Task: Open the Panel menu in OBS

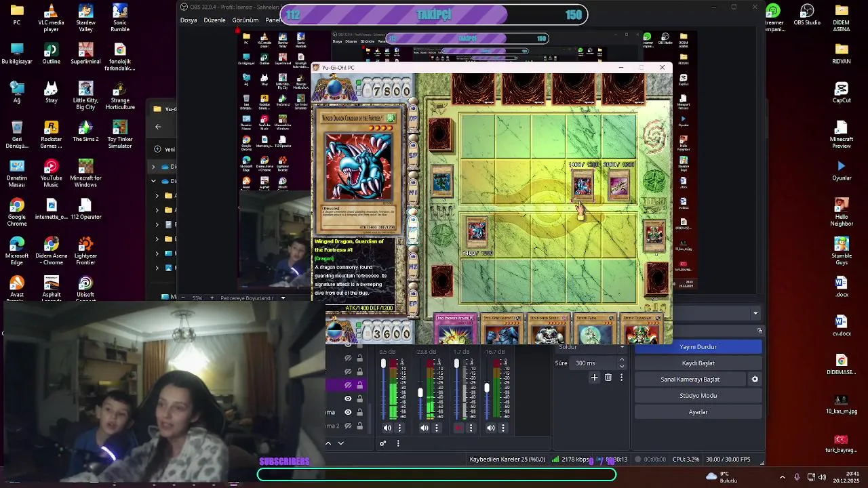Action: 273,20
